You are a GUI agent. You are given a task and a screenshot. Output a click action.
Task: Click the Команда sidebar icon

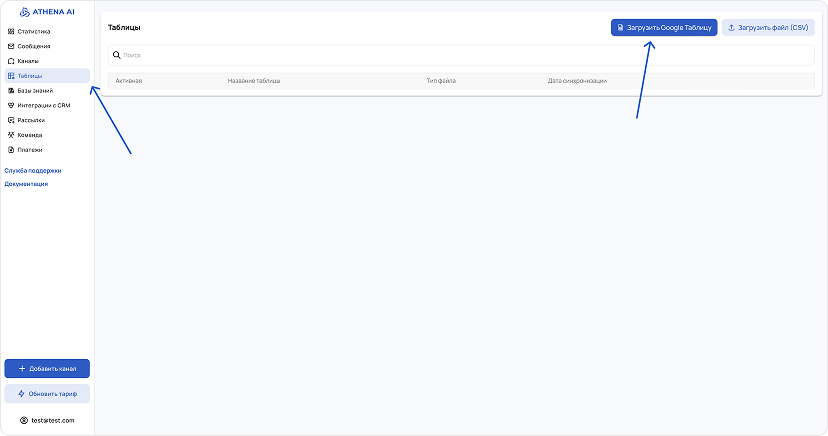click(x=11, y=135)
